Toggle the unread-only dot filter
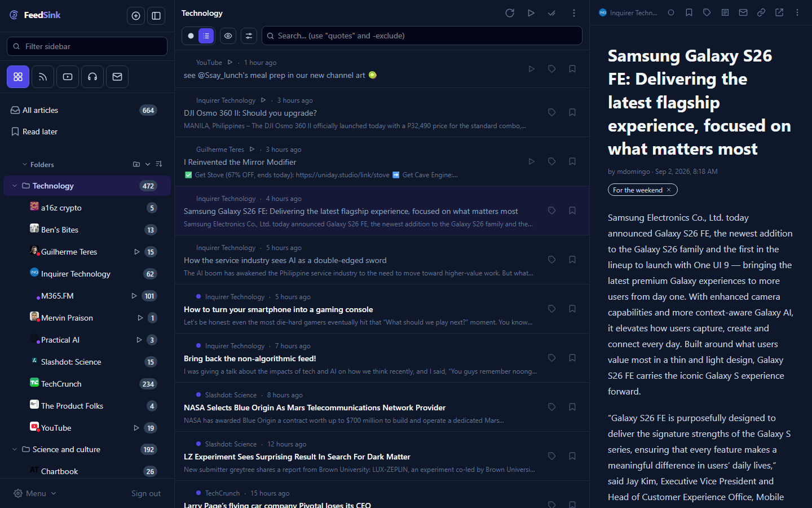This screenshot has width=812, height=508. (x=191, y=36)
